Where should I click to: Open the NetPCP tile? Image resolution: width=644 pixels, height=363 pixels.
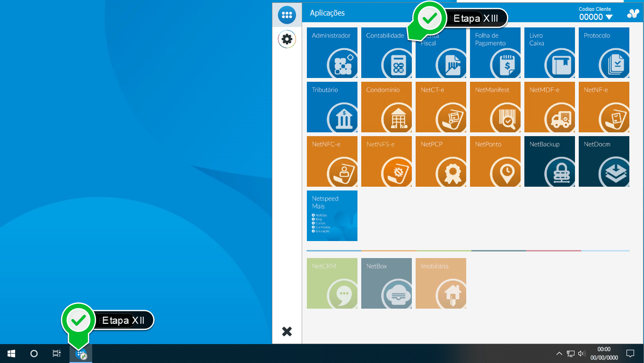pyautogui.click(x=441, y=161)
